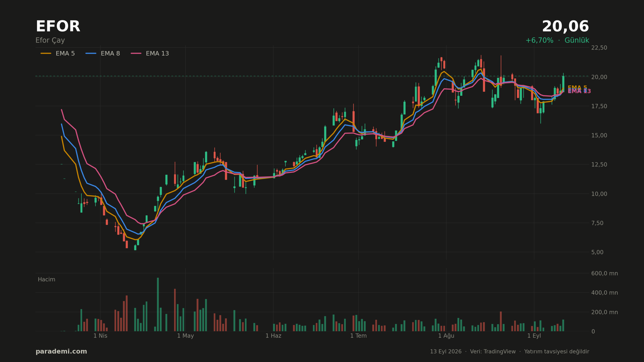Screen dimensions: 644x362
Task: Click the EMA 8 legend entry
Action: (103, 53)
